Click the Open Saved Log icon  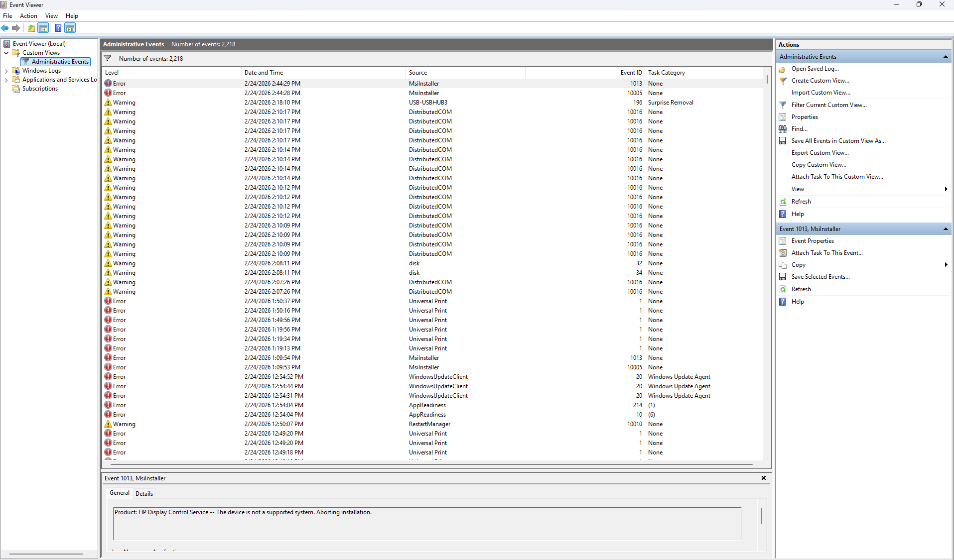tap(783, 69)
